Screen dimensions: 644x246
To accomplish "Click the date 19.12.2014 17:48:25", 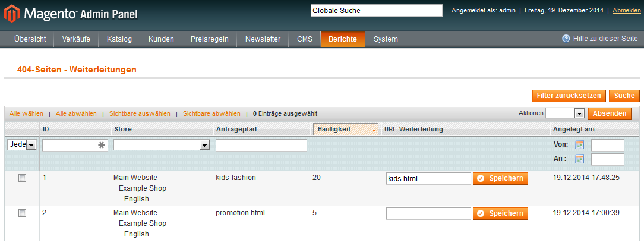I will point(586,178).
